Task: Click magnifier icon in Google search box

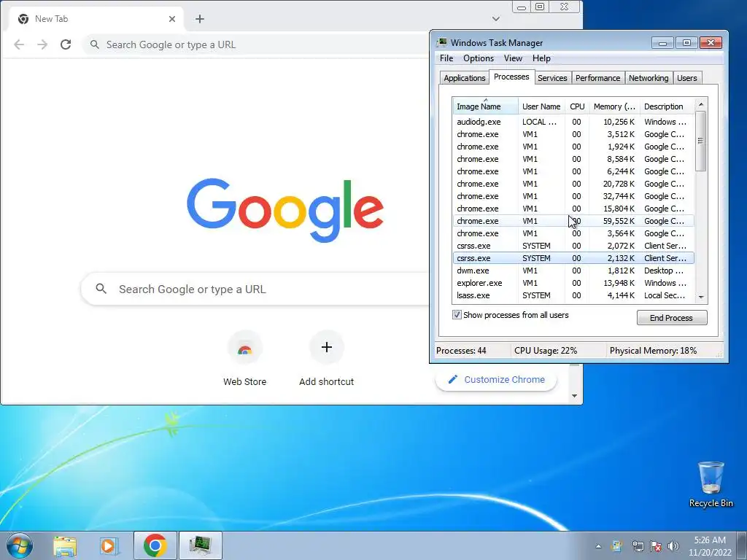Action: click(x=101, y=289)
